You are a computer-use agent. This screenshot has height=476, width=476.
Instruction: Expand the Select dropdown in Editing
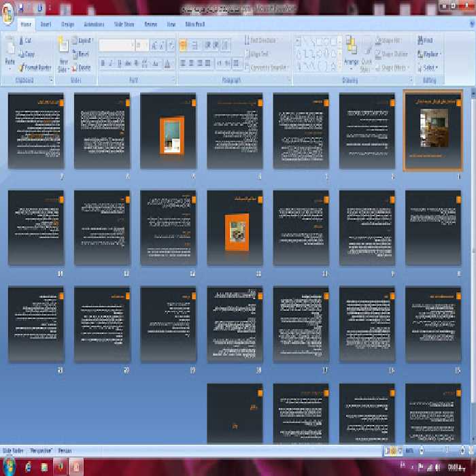[x=430, y=68]
